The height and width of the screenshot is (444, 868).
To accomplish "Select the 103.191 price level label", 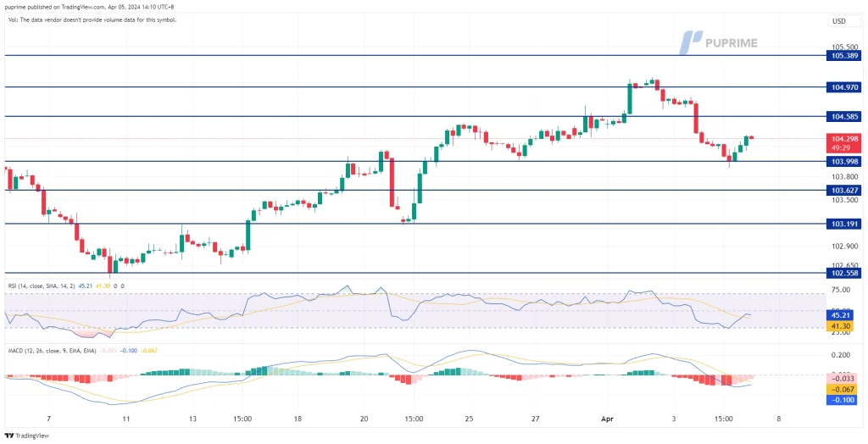I will (x=843, y=224).
